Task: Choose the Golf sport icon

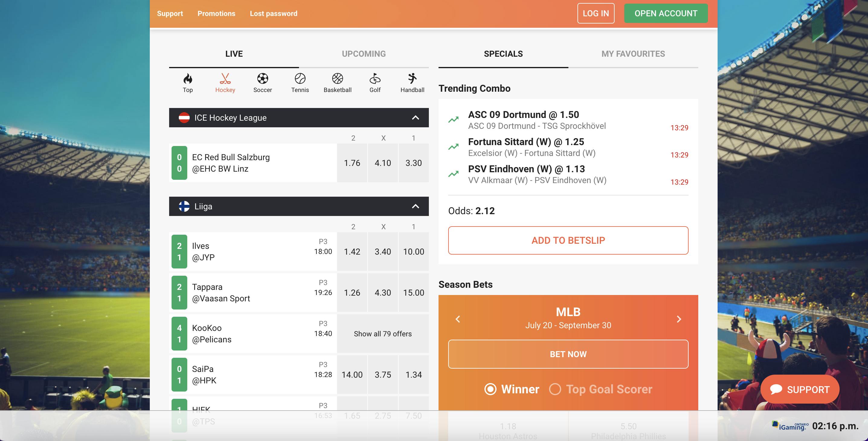Action: pyautogui.click(x=375, y=79)
